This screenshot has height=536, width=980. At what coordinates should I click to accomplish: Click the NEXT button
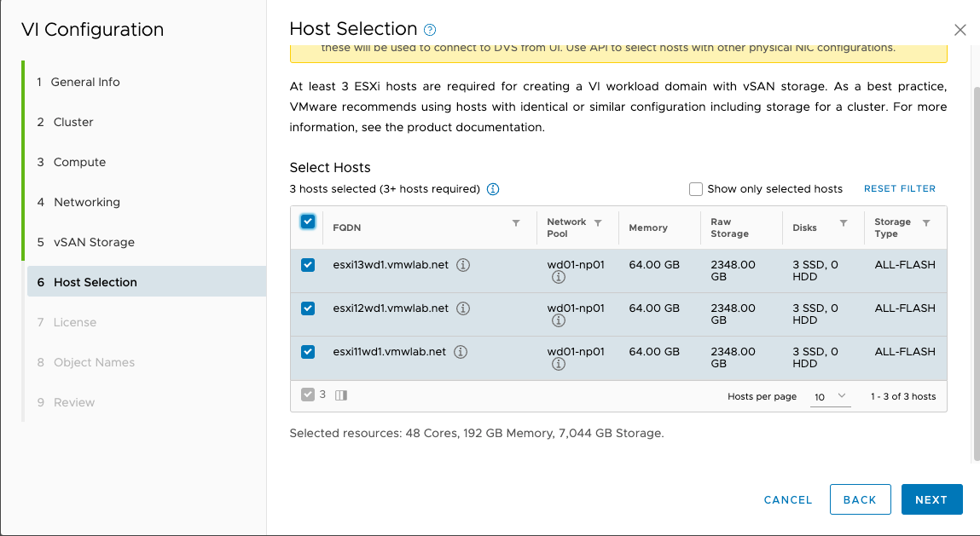tap(931, 499)
